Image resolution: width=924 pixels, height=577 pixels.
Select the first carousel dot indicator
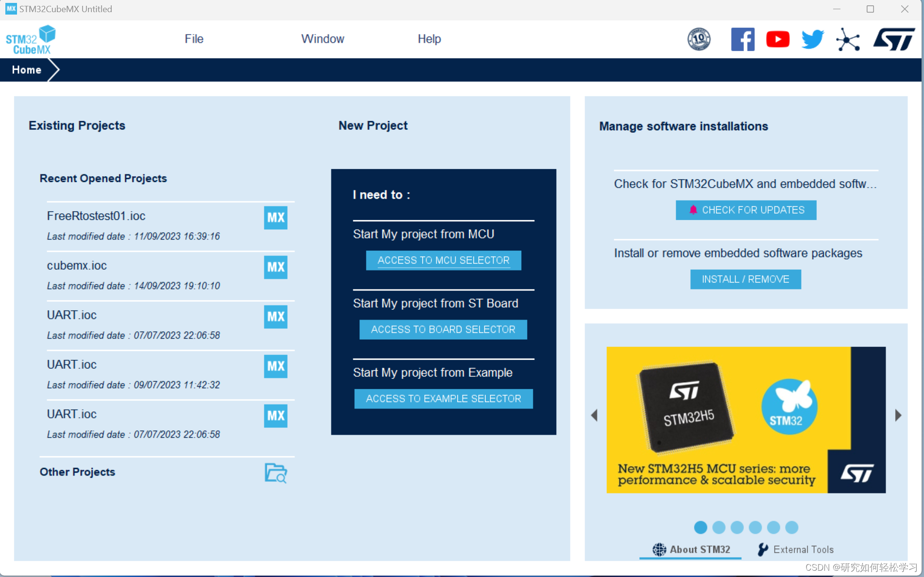coord(701,527)
